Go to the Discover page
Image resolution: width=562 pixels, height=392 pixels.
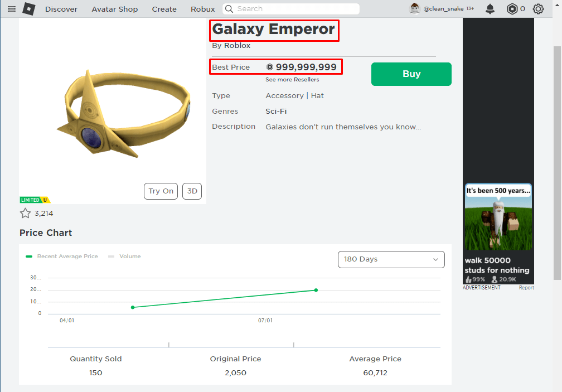61,9
